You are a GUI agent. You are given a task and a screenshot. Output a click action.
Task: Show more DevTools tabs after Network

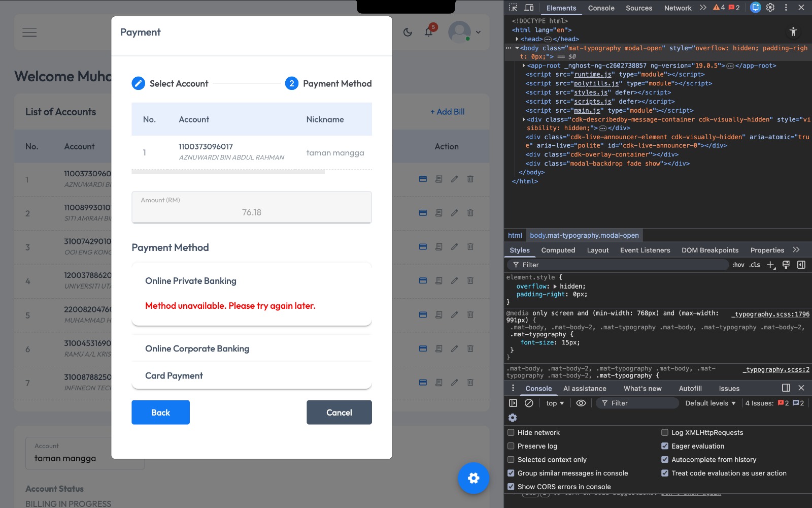click(x=703, y=8)
